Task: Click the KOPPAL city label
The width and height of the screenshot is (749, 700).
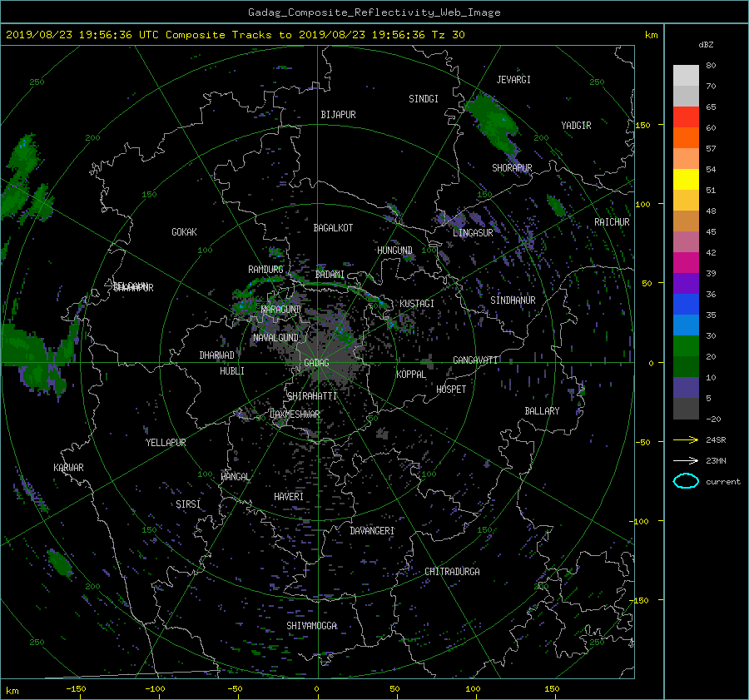Action: pos(411,375)
